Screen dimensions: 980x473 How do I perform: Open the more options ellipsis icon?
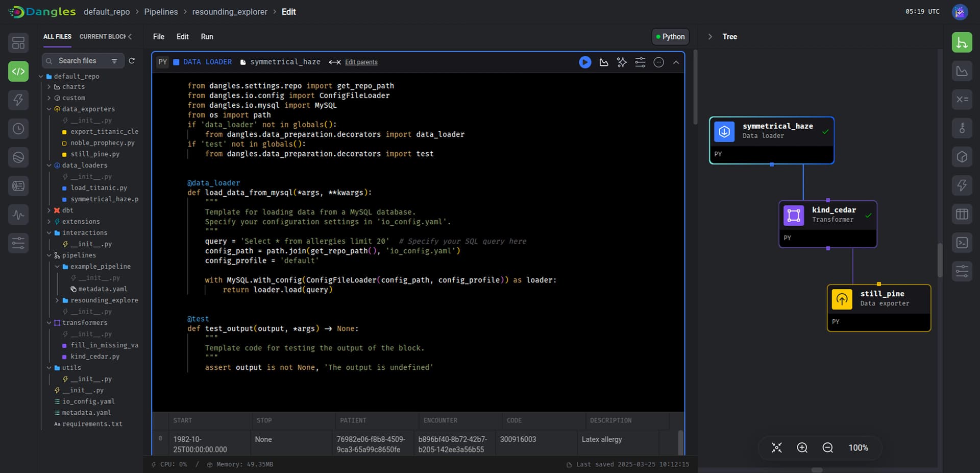[x=659, y=62]
